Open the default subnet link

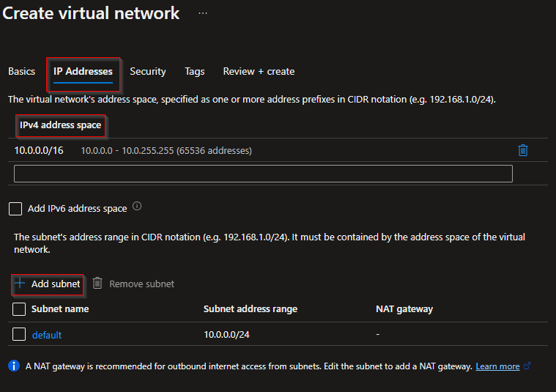tap(47, 335)
